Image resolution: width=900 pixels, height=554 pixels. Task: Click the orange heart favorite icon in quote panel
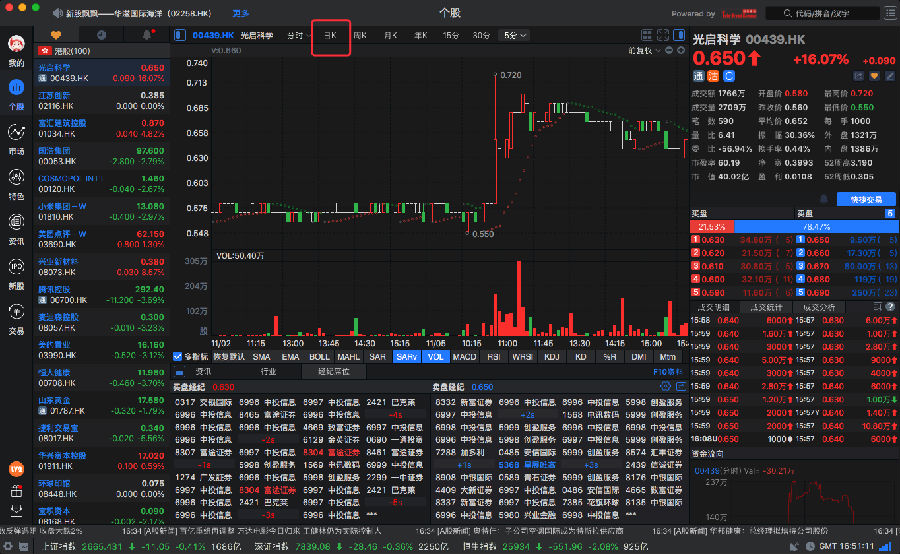874,76
